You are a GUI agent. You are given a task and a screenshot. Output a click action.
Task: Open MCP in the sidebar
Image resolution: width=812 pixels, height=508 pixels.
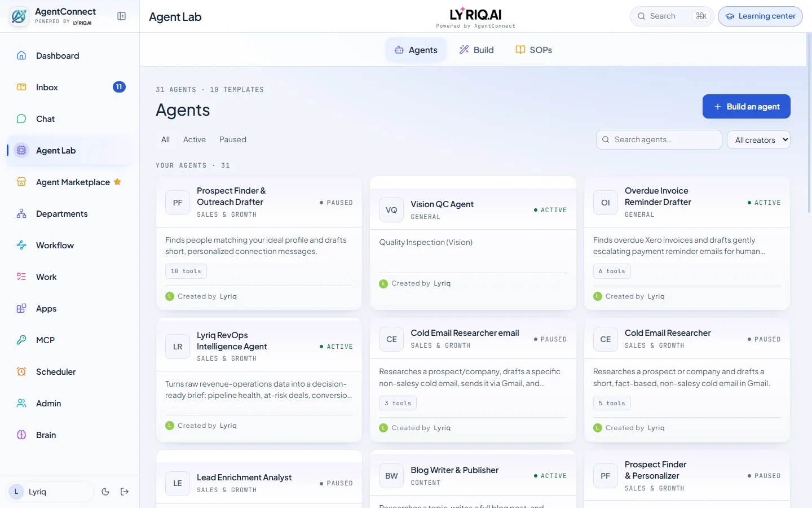[x=70, y=340]
